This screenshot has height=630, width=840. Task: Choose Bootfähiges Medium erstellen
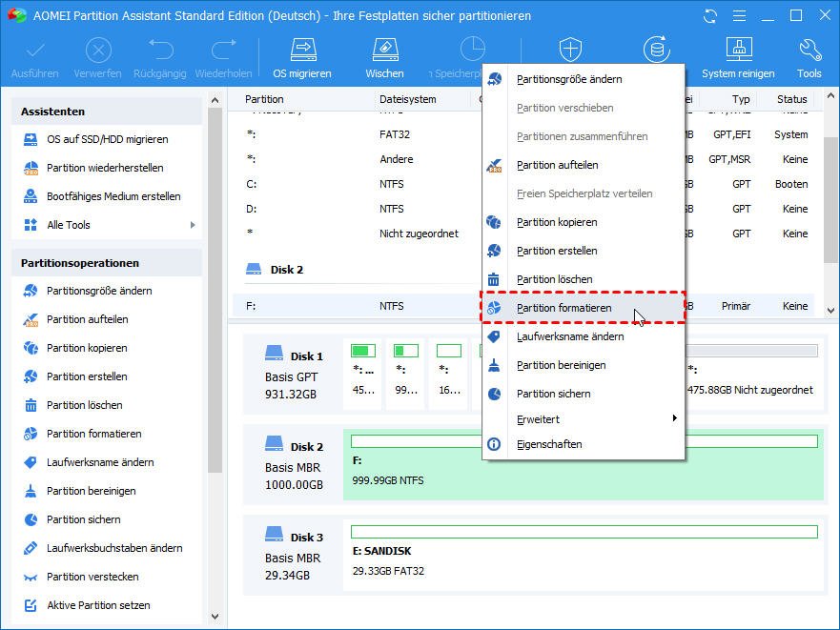pyautogui.click(x=113, y=196)
